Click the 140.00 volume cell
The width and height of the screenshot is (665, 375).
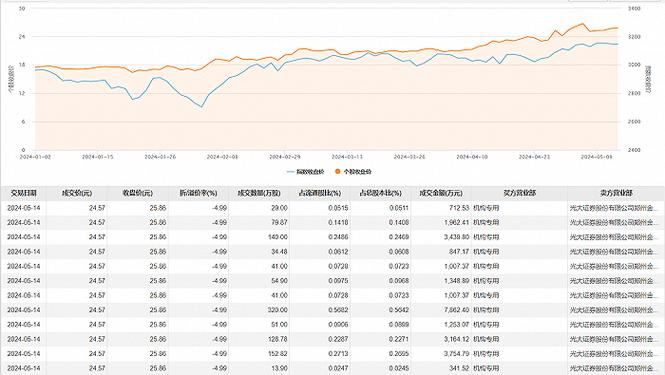pyautogui.click(x=278, y=237)
